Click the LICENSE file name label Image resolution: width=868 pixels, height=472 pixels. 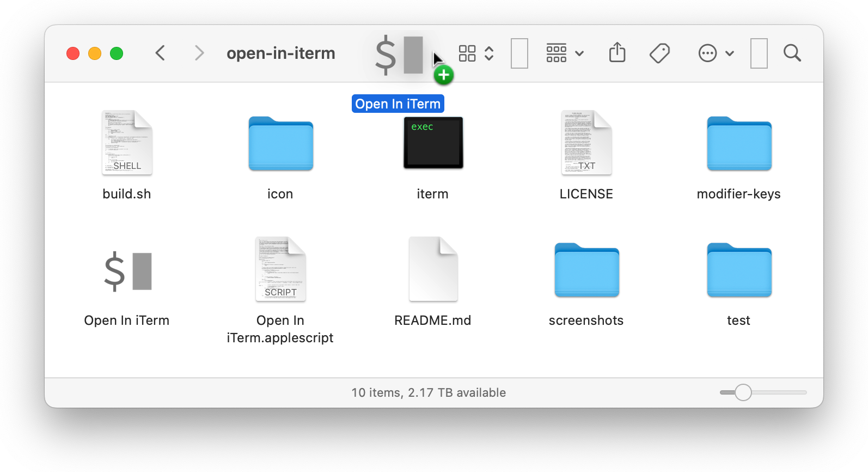click(x=586, y=194)
